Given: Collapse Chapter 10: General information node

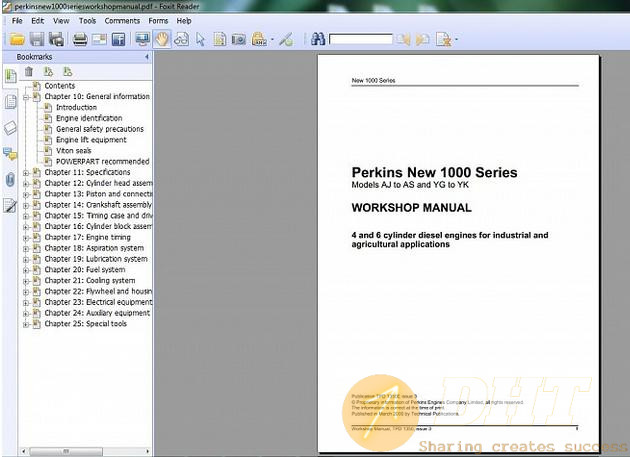Looking at the screenshot, I should coord(26,97).
